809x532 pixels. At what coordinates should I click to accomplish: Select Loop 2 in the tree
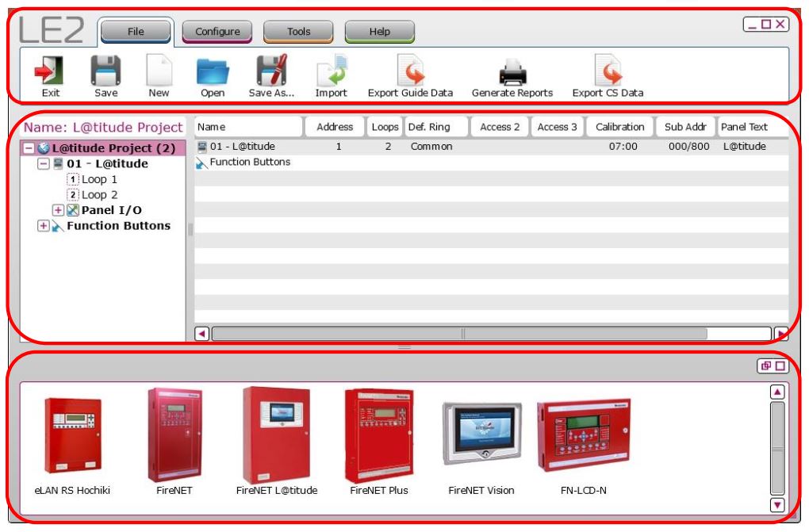[100, 195]
